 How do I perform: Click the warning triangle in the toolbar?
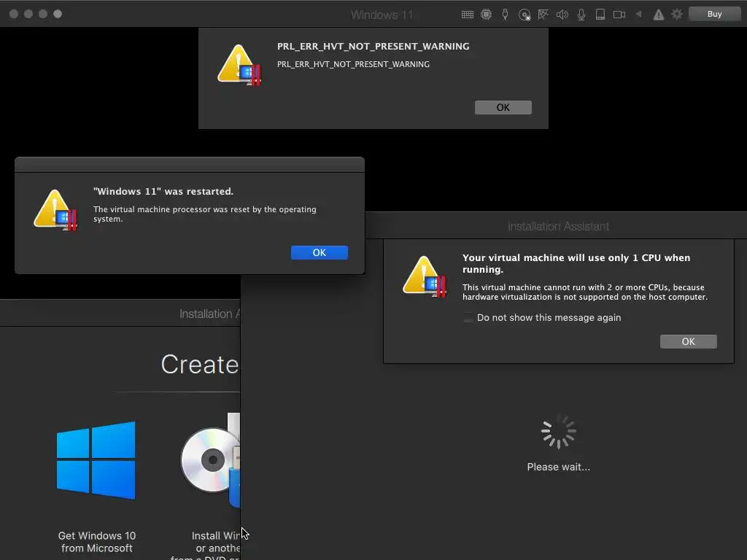[659, 15]
